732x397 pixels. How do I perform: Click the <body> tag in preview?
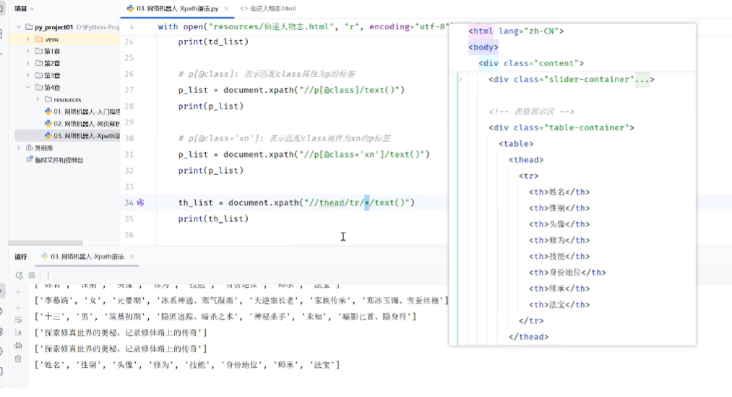pyautogui.click(x=483, y=47)
